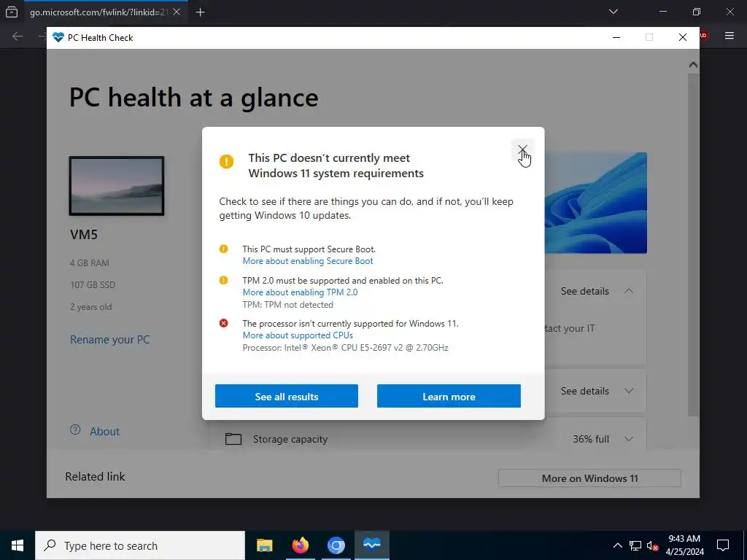Click the Related link label

tap(96, 477)
